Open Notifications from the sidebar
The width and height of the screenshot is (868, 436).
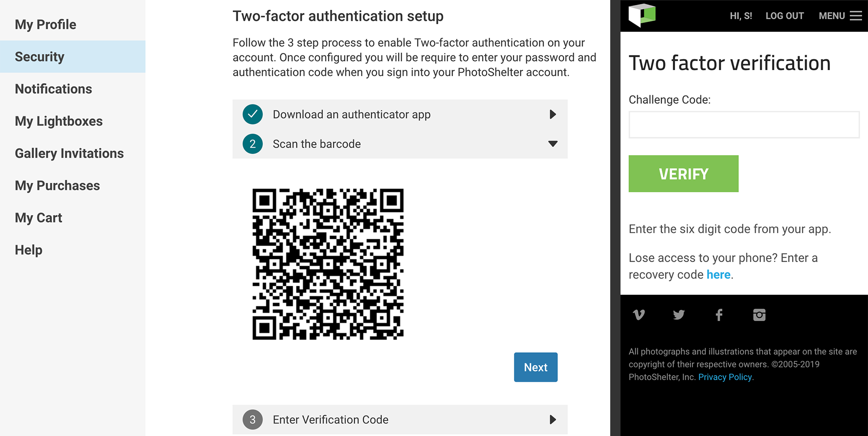tap(53, 89)
